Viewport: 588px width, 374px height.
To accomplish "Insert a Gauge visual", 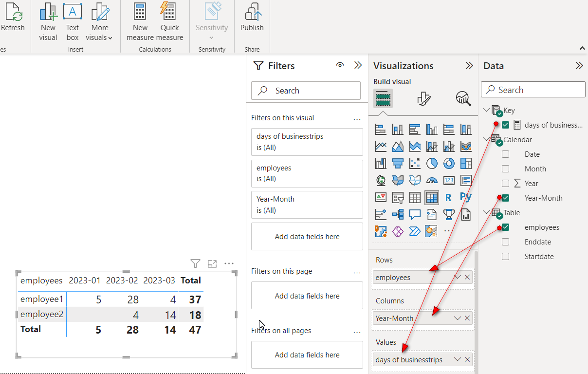I will point(432,180).
